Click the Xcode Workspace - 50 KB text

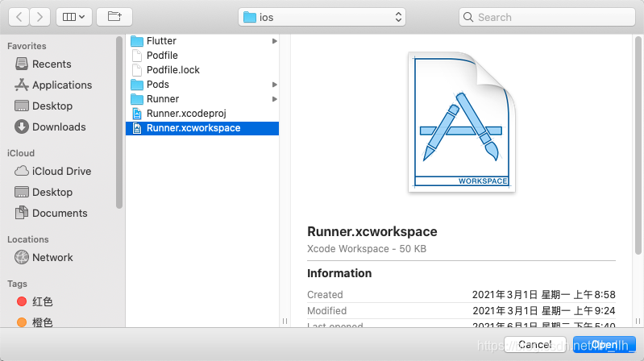point(367,249)
